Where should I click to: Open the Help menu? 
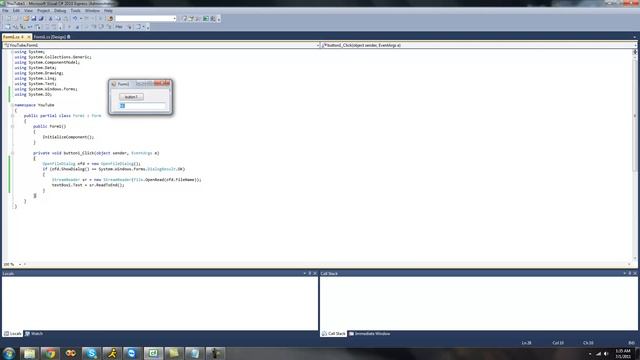point(108,11)
